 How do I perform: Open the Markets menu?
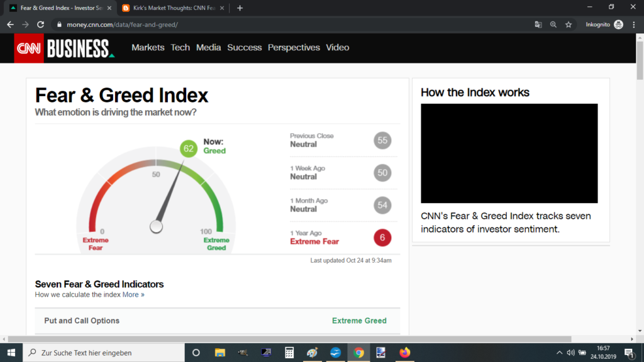pos(148,48)
